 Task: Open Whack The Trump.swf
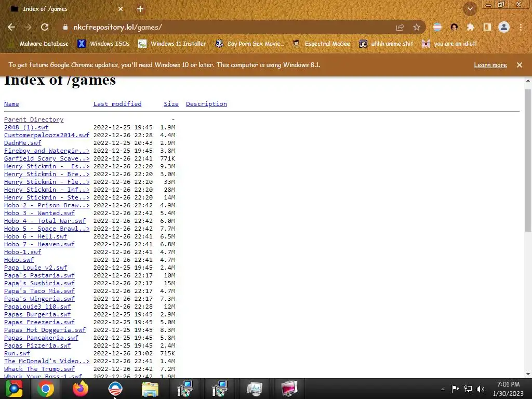pyautogui.click(x=39, y=369)
